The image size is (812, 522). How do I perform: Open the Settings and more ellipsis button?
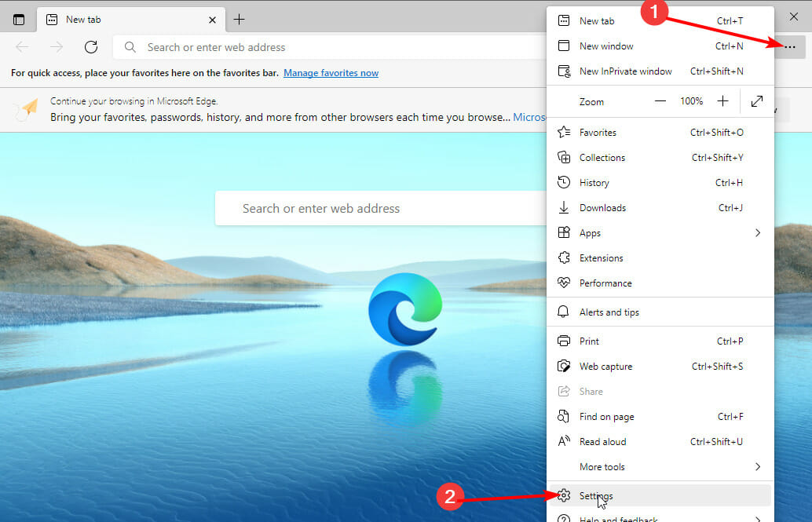(x=790, y=47)
